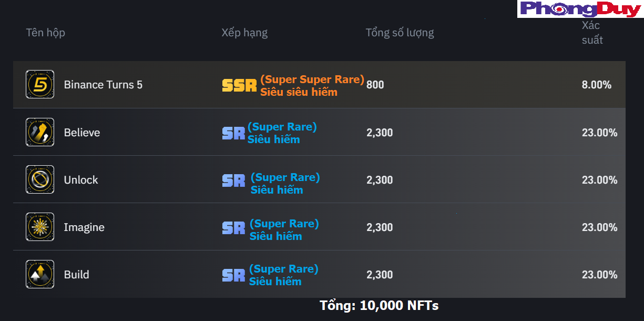Click the SR badge in Believe row
Image resolution: width=644 pixels, height=321 pixels.
point(233,133)
